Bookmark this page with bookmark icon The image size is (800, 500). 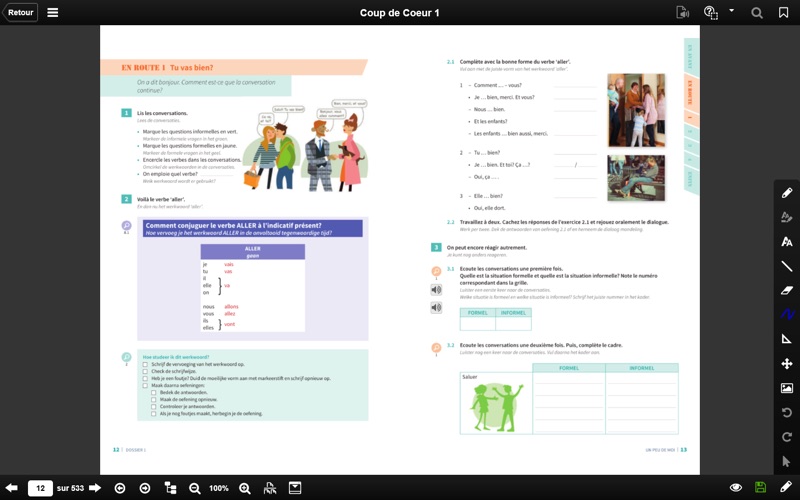click(x=784, y=13)
